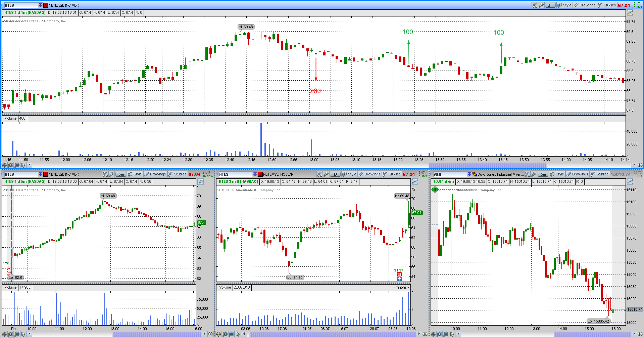Click red phone earnings icon on daily chart

(399, 274)
